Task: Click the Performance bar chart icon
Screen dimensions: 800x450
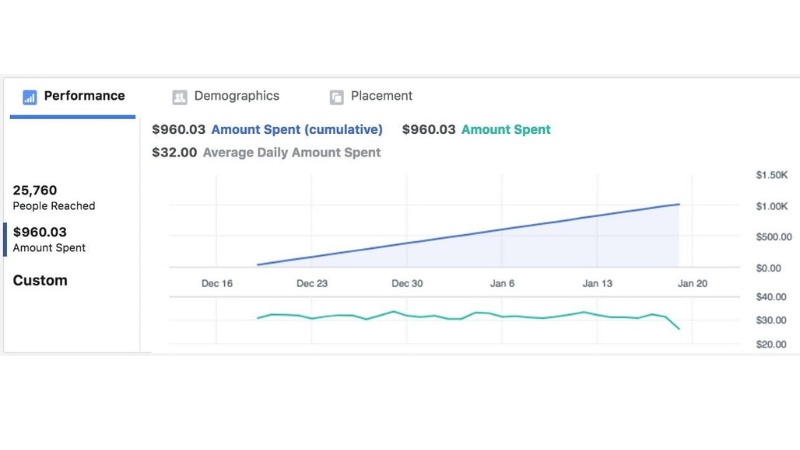Action: point(29,97)
